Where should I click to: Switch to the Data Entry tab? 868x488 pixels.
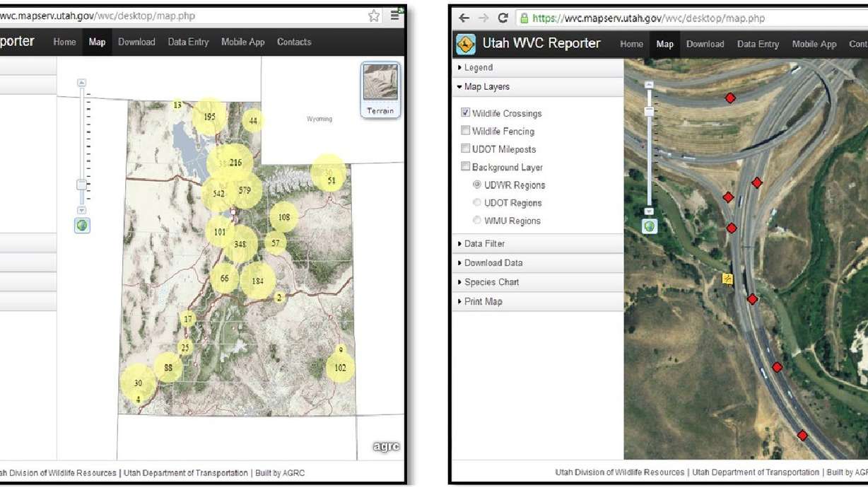[x=758, y=44]
